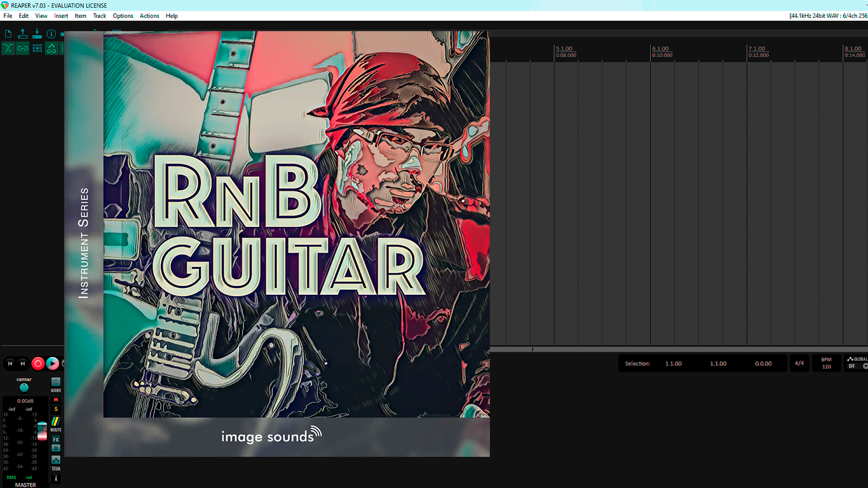Screen dimensions: 868x488
Task: Open the Actions menu
Action: [x=149, y=16]
